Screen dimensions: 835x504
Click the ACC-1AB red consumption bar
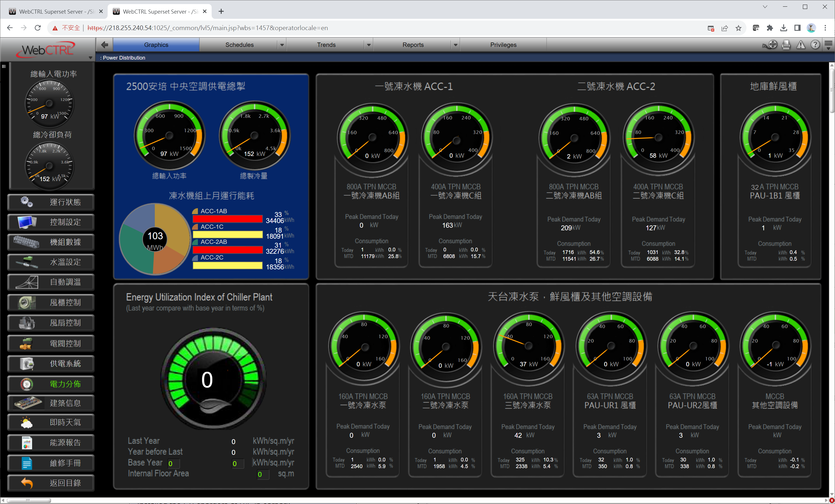(x=227, y=219)
